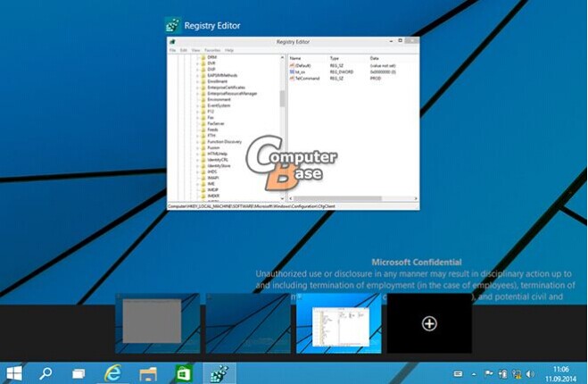
Task: Open the Edit menu in Registry Editor
Action: tap(184, 50)
